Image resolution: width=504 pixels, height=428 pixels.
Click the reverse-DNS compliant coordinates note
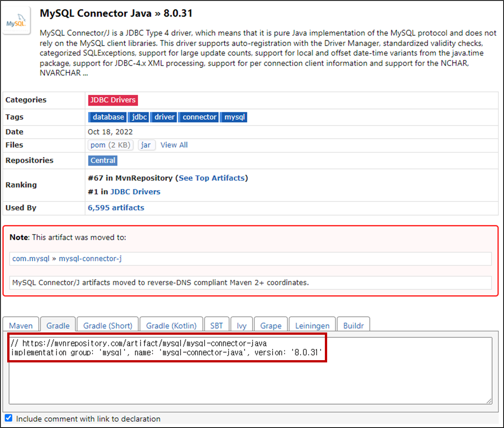[x=161, y=283]
